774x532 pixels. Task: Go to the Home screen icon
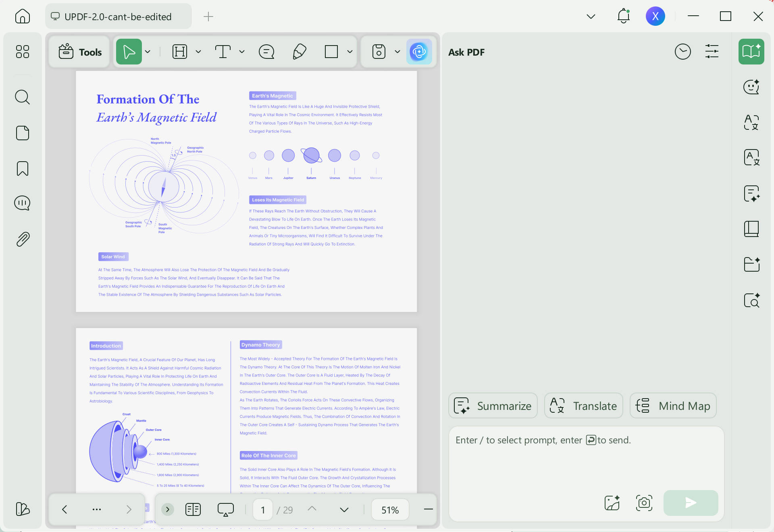23,17
